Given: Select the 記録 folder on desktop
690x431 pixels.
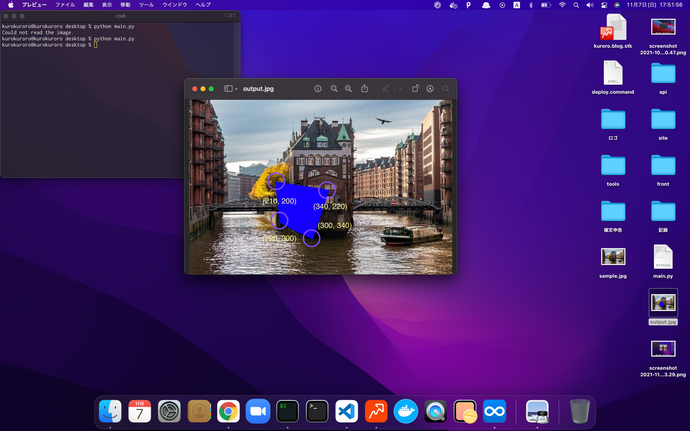Looking at the screenshot, I should pos(663,211).
